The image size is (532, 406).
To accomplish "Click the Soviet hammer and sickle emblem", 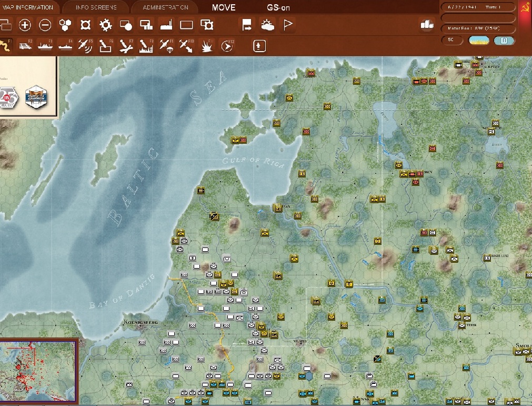I will click(525, 7).
